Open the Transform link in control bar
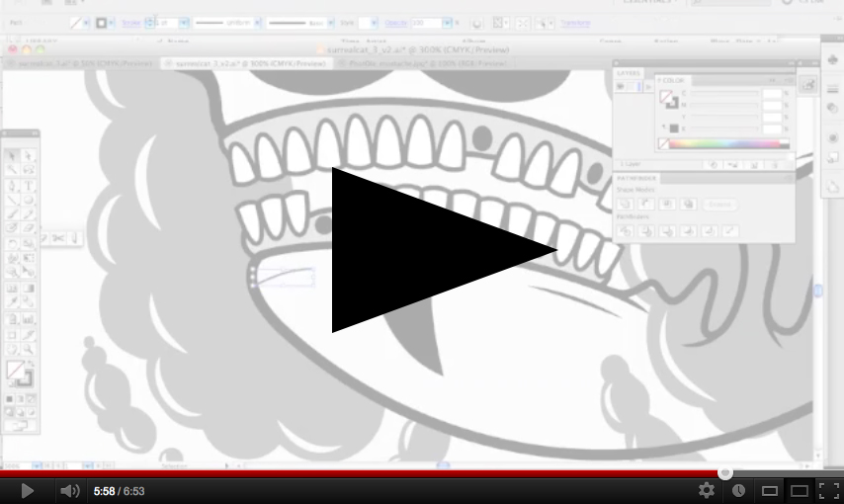This screenshot has width=844, height=504. coord(575,23)
